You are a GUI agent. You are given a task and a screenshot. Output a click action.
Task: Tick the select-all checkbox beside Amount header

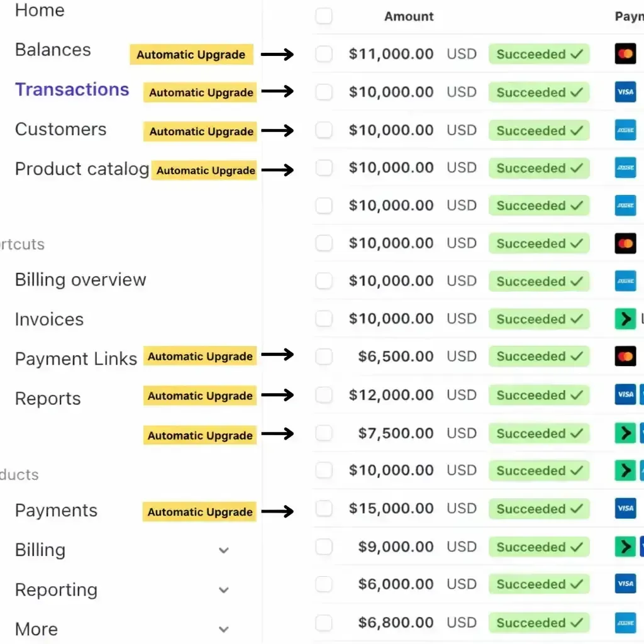pos(324,16)
